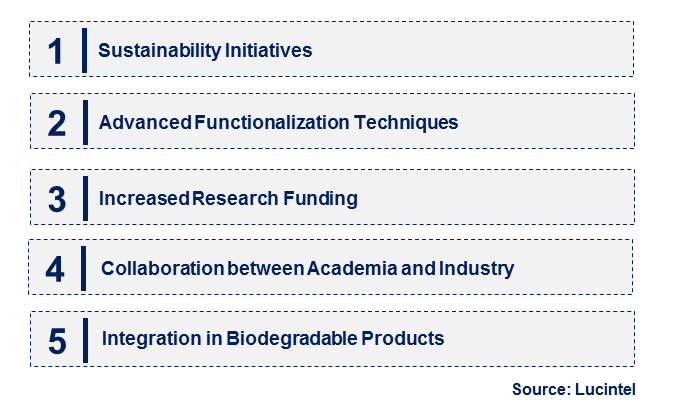Click the word Funding in row three
This screenshot has width=679, height=420.
pyautogui.click(x=320, y=199)
